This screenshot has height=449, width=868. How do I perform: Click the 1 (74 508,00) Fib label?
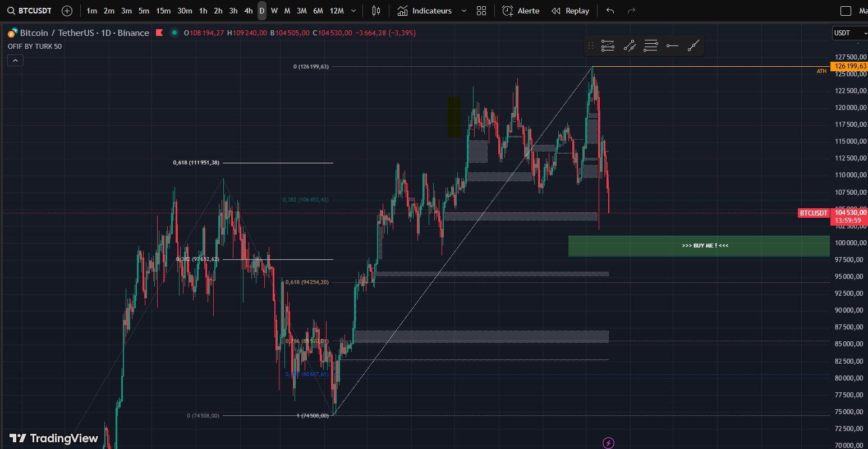coord(313,416)
